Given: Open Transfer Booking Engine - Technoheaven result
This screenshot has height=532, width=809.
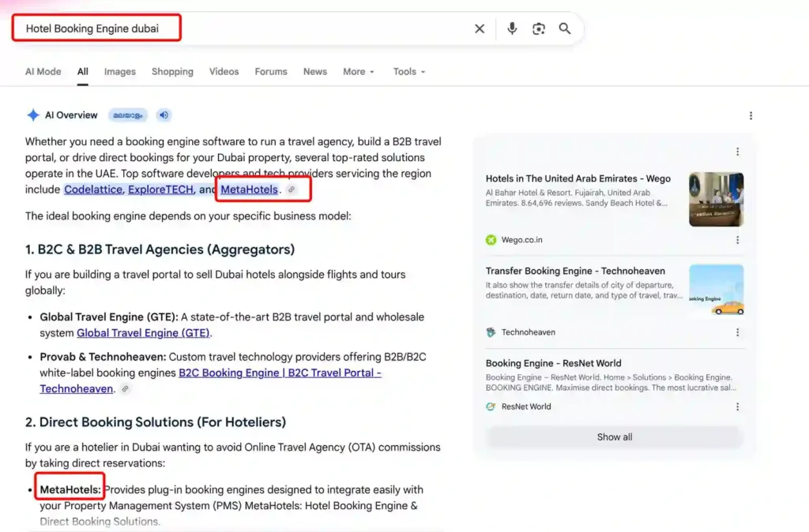Looking at the screenshot, I should point(575,271).
